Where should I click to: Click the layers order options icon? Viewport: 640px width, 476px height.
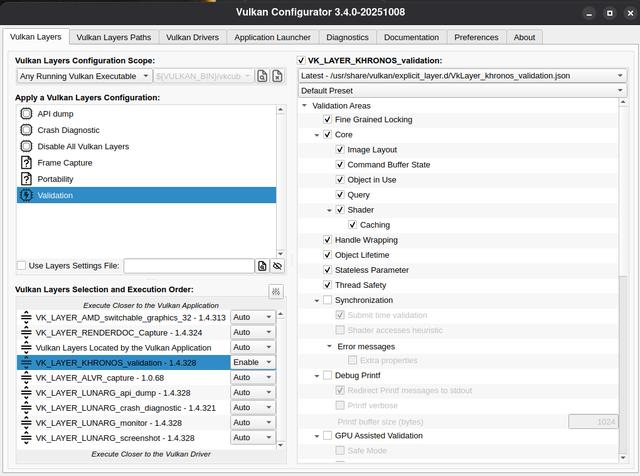(276, 291)
